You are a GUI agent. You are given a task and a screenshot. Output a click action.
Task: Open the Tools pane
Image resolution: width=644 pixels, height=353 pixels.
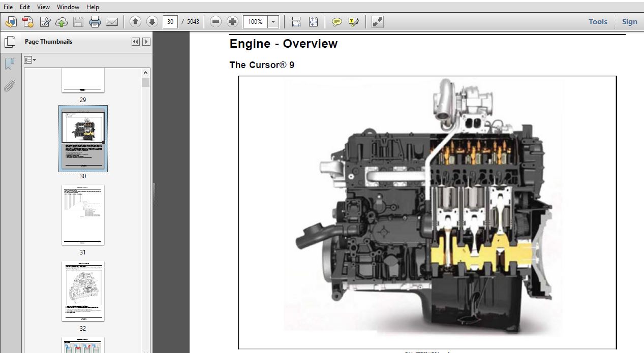[598, 21]
